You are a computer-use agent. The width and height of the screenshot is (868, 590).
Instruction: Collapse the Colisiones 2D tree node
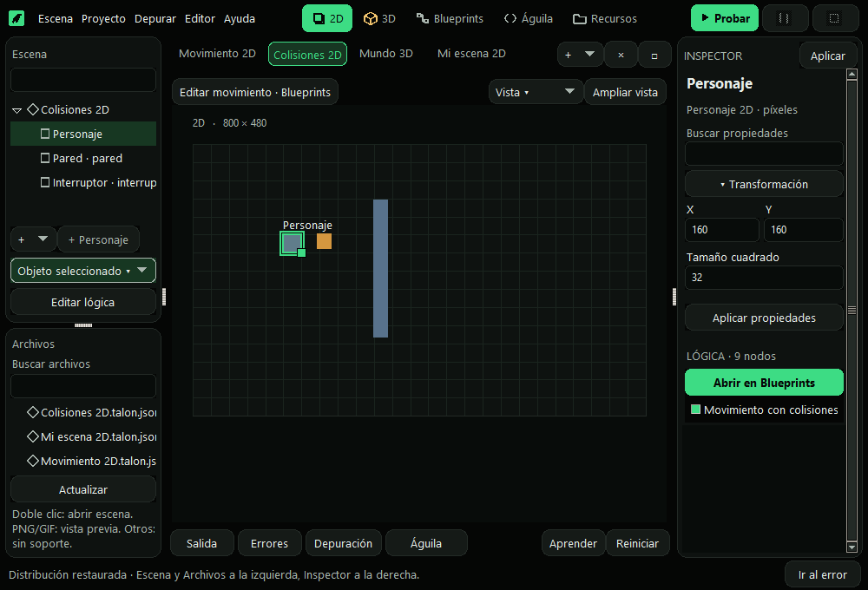17,110
